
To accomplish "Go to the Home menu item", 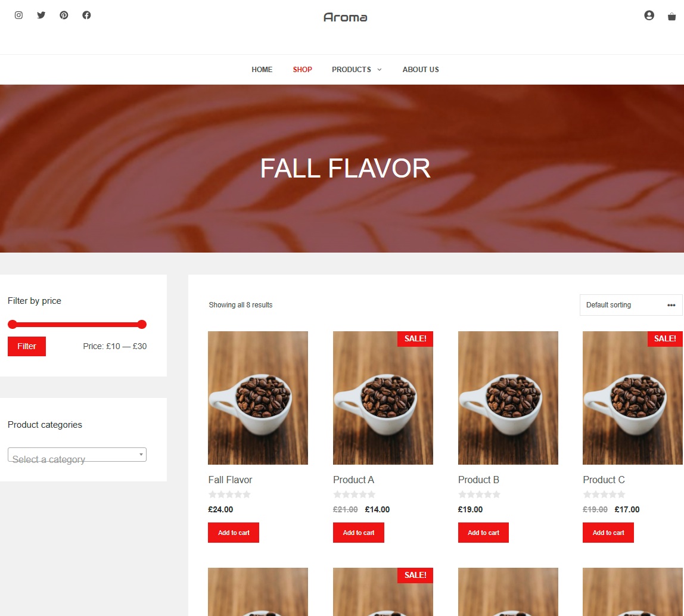I will pos(262,70).
